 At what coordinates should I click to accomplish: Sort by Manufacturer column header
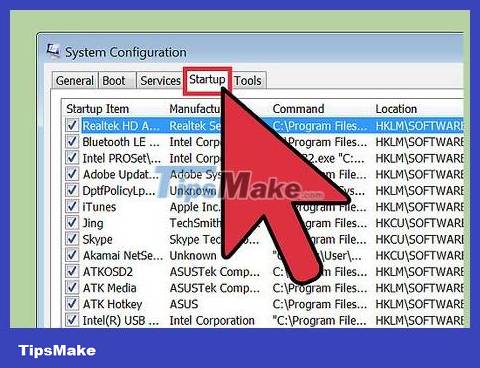click(195, 109)
